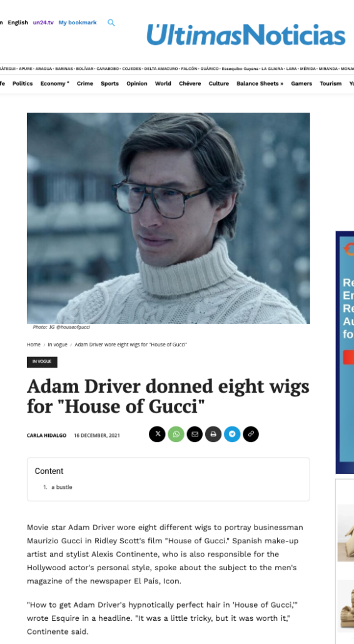Open Últimas Noticias logo homepage
The width and height of the screenshot is (354, 644).
pos(246,34)
